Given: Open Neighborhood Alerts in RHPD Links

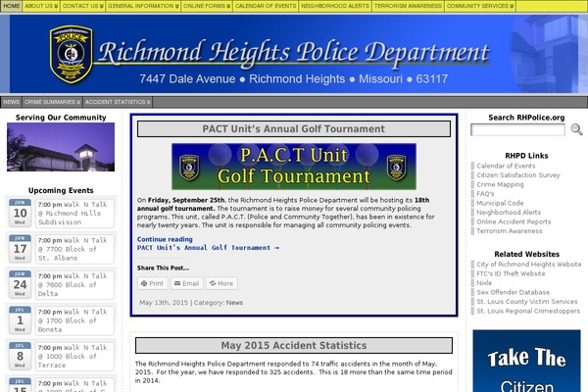Looking at the screenshot, I should pos(509,213).
